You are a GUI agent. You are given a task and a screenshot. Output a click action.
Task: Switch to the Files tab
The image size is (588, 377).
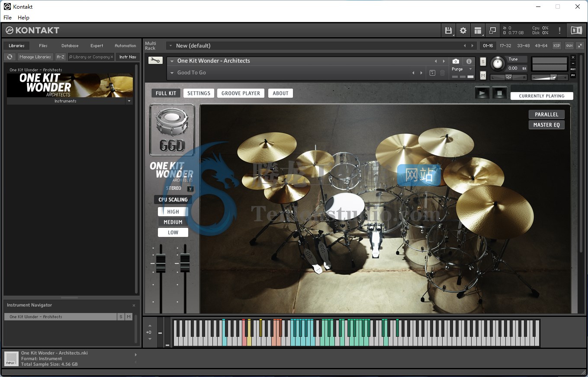[43, 45]
